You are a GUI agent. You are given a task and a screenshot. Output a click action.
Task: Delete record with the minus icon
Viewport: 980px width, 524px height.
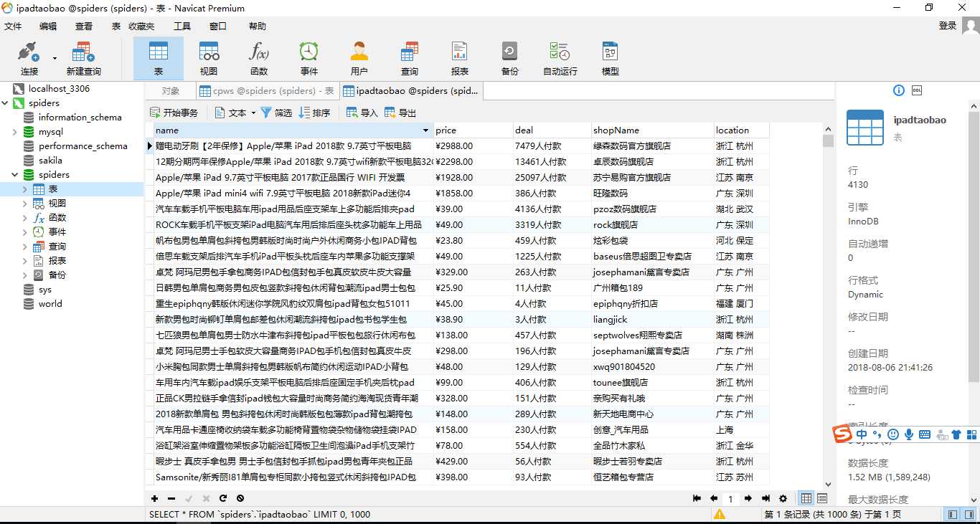[x=171, y=498]
